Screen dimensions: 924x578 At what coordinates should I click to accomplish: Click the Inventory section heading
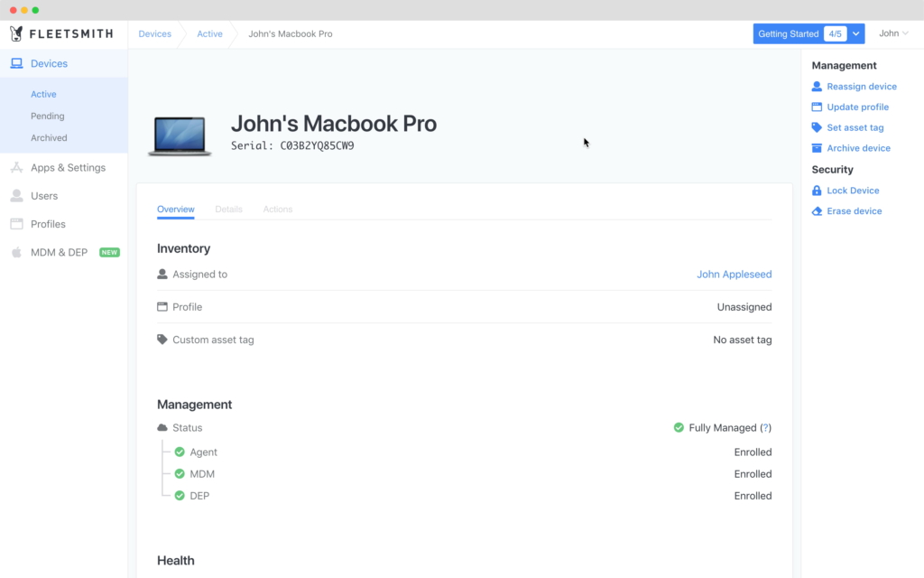click(x=183, y=248)
